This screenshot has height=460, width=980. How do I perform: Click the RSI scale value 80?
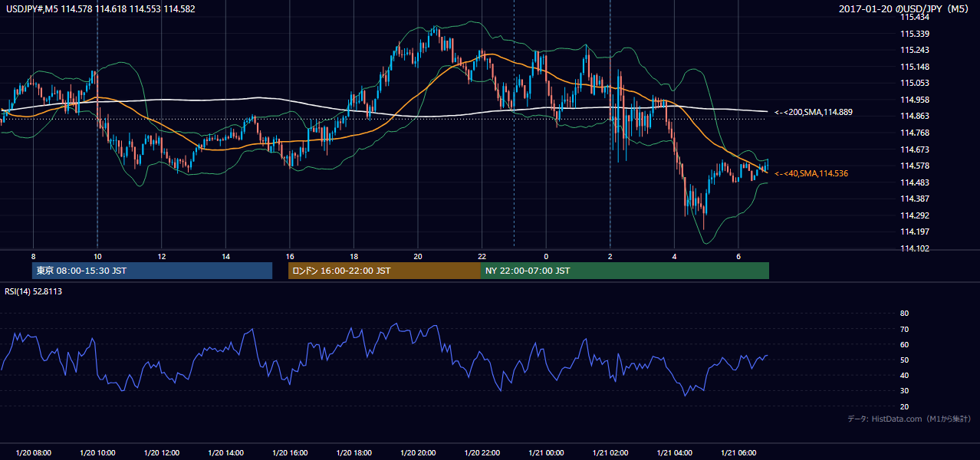905,314
